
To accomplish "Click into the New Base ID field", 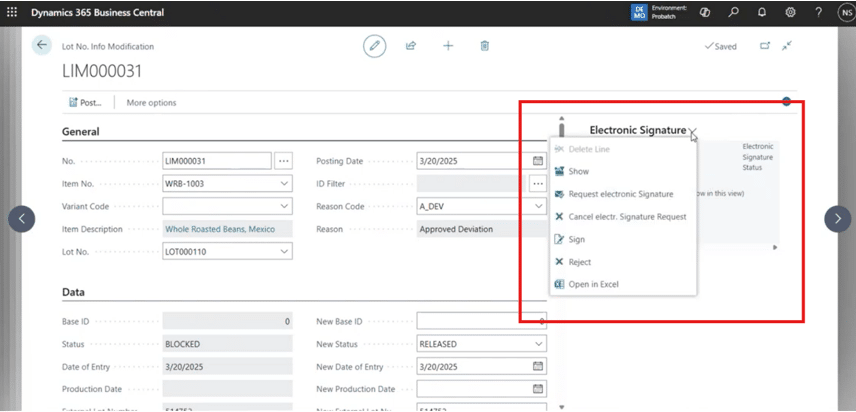I will [482, 321].
